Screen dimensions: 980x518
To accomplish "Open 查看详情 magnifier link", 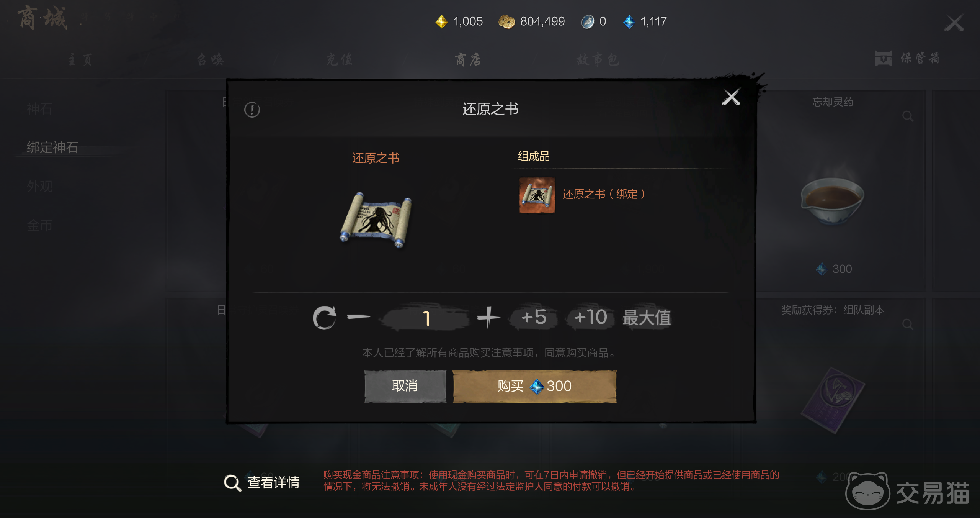I will click(x=261, y=483).
